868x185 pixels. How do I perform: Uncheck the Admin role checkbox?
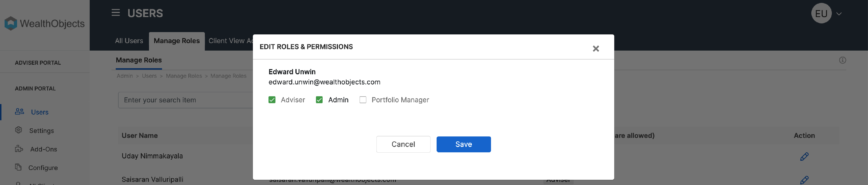click(319, 100)
